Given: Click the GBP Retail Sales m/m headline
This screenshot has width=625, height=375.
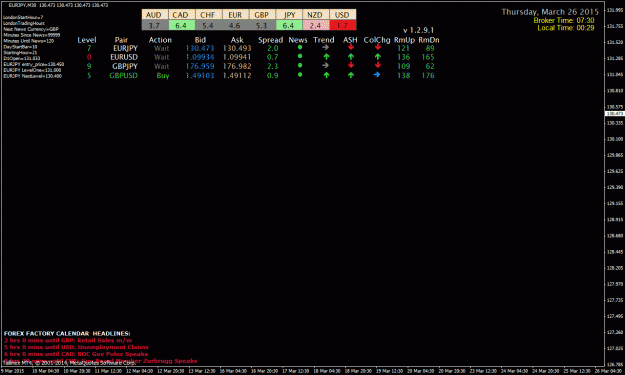Looking at the screenshot, I should click(68, 340).
